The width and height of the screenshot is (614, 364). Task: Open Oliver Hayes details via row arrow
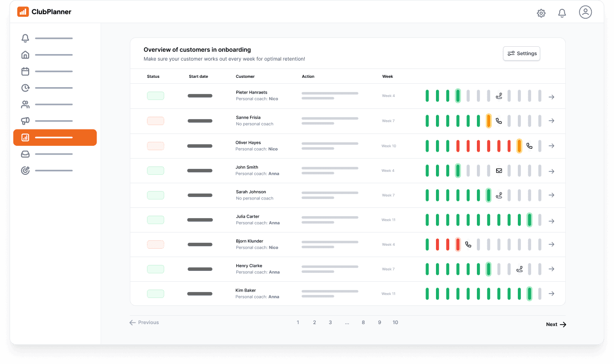[x=551, y=146]
